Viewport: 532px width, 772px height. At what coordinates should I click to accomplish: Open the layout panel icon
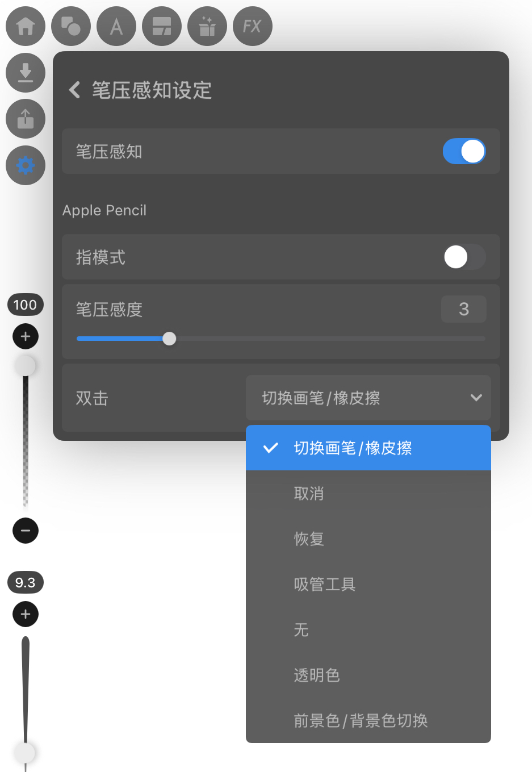pos(162,26)
